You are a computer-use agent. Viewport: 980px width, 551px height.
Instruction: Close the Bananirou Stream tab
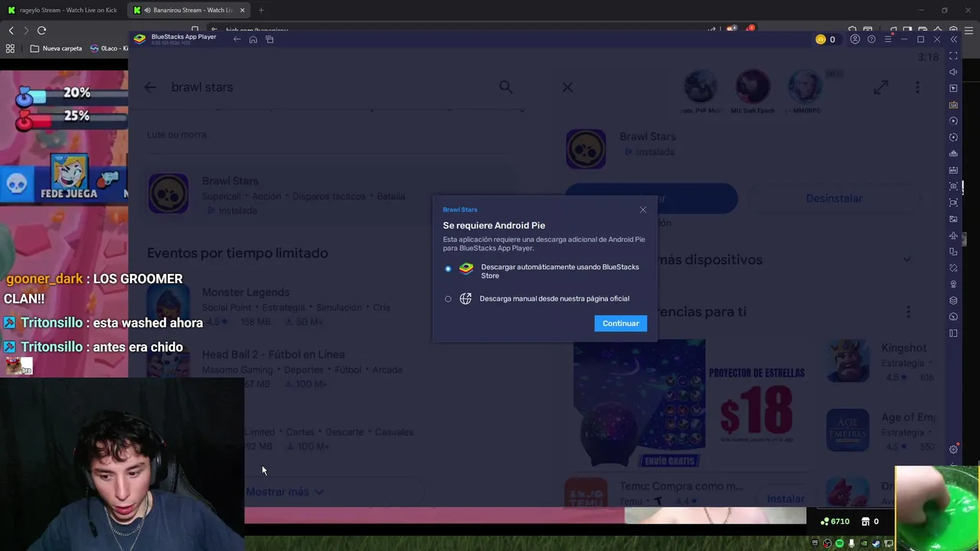(x=242, y=10)
